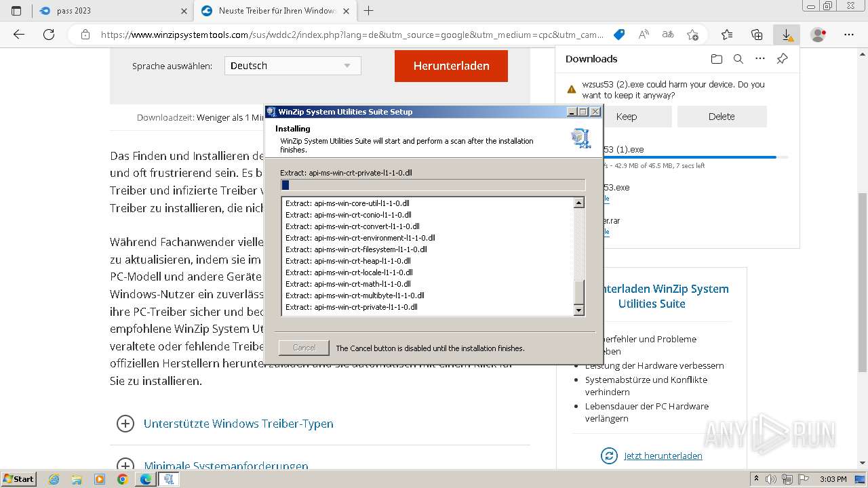This screenshot has width=868, height=488.
Task: Open the collections icon
Action: coord(757,35)
